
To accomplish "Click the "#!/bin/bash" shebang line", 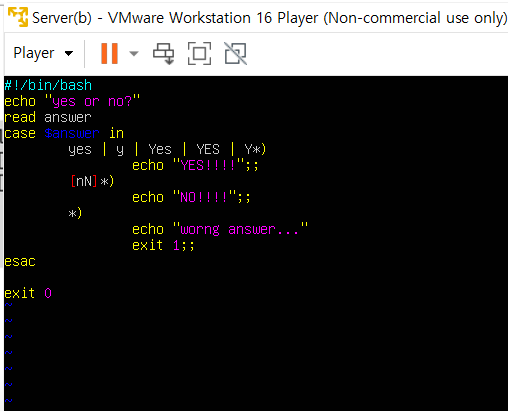I will coord(48,85).
